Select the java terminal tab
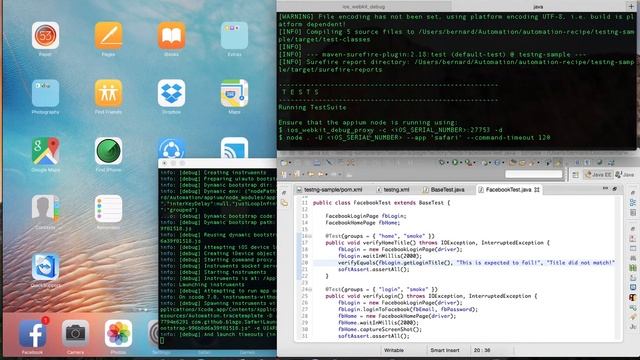 coord(538,7)
